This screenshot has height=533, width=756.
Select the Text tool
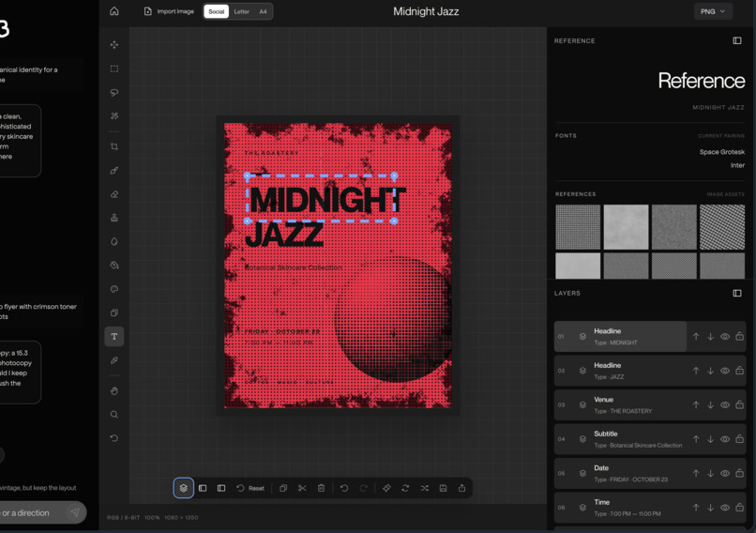coord(114,336)
